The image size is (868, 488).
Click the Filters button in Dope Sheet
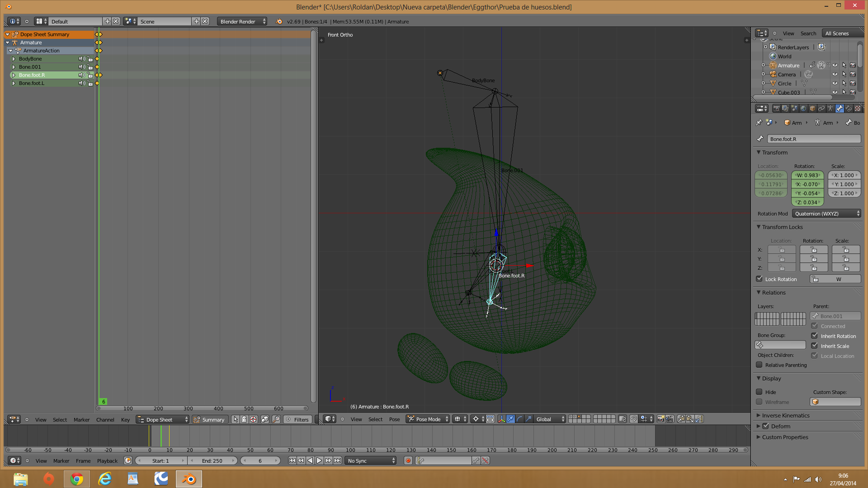pos(297,420)
